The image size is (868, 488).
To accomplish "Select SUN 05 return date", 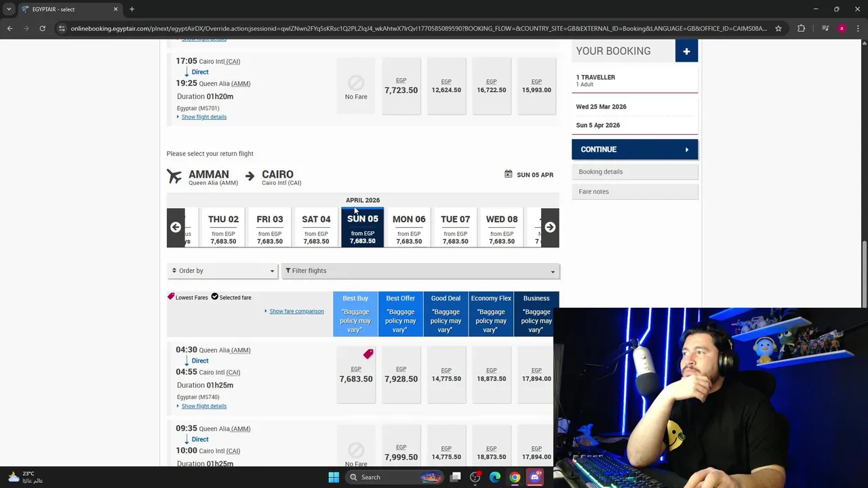I will 363,228.
